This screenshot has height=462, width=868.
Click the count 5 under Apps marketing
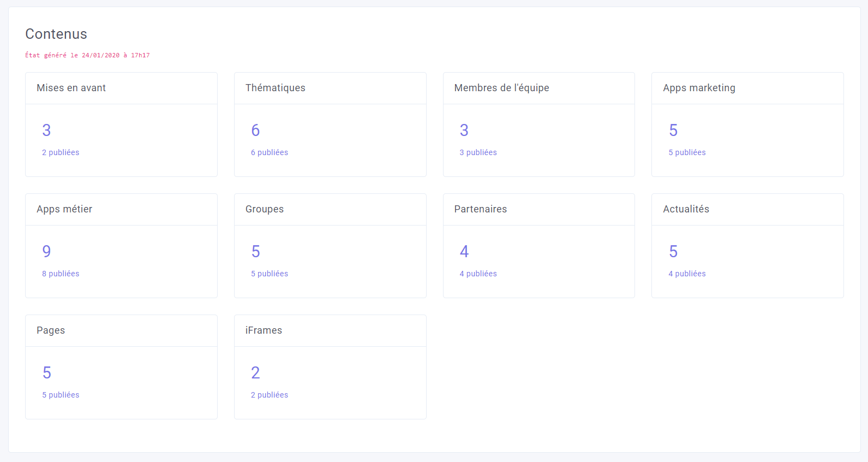[673, 130]
